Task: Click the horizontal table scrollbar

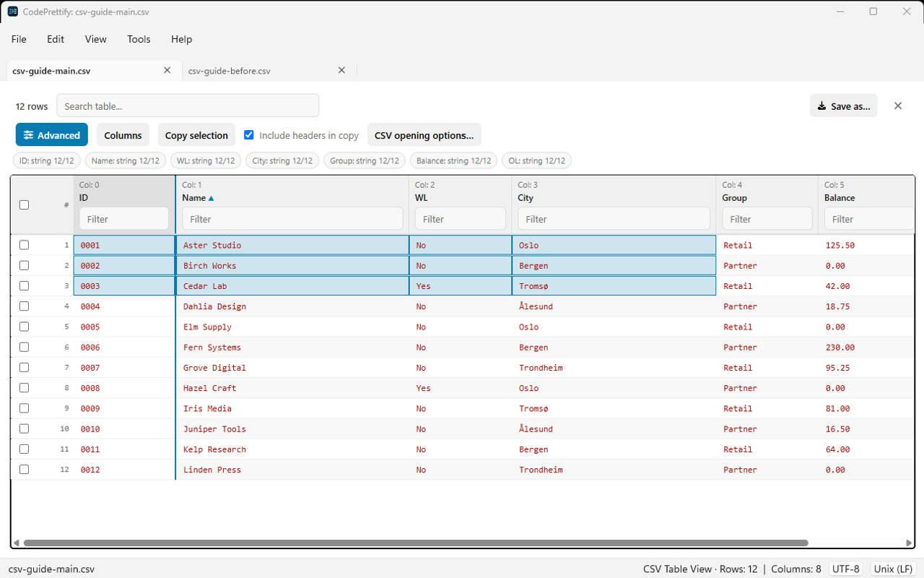Action: pyautogui.click(x=416, y=543)
